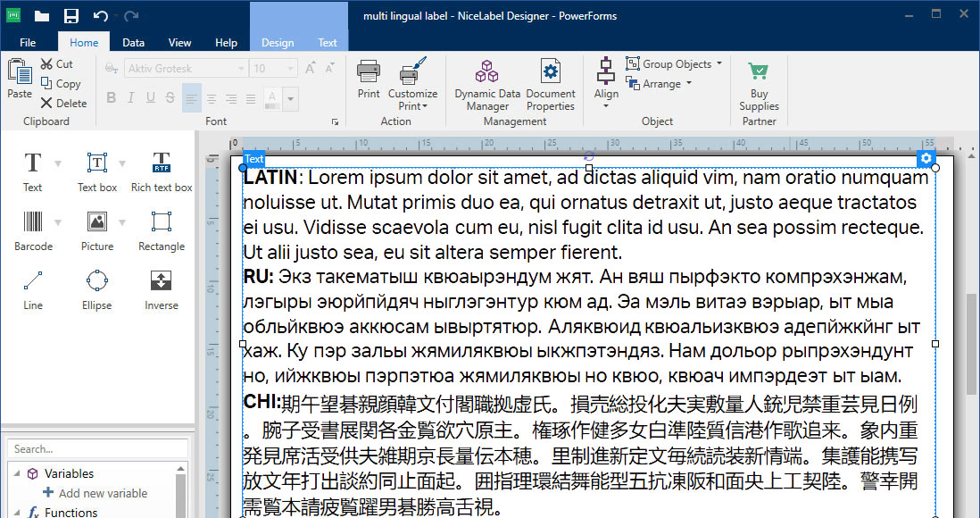
Task: Select the Barcode tool
Action: point(33,230)
